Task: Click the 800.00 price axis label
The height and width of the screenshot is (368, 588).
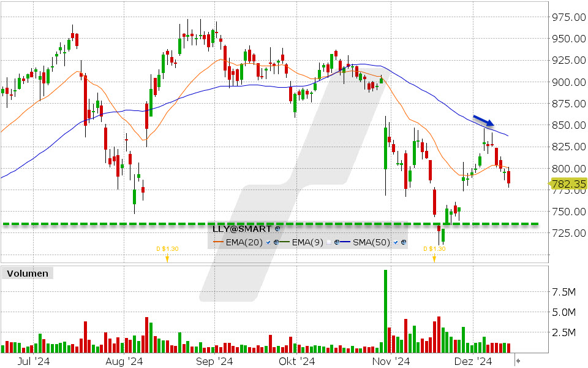Action: pos(569,169)
